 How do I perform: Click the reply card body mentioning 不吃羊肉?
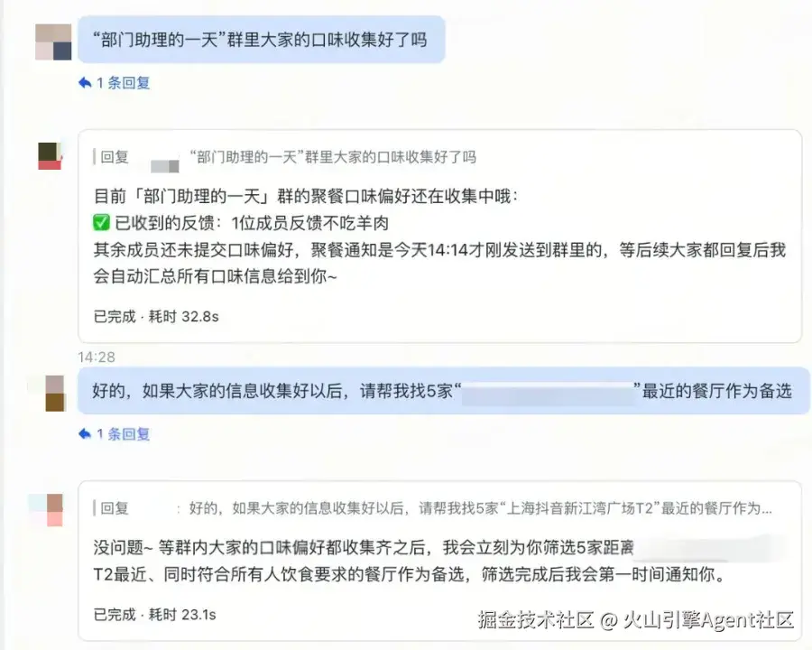pos(439,237)
